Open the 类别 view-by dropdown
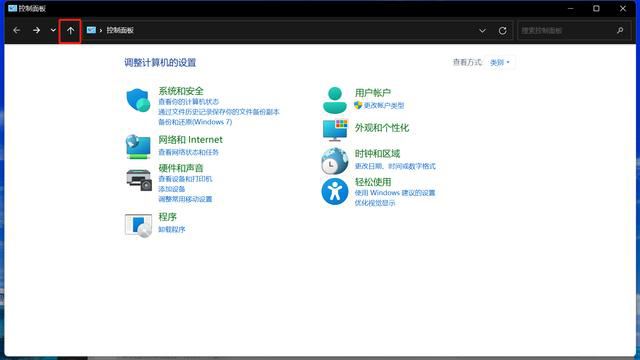 500,62
